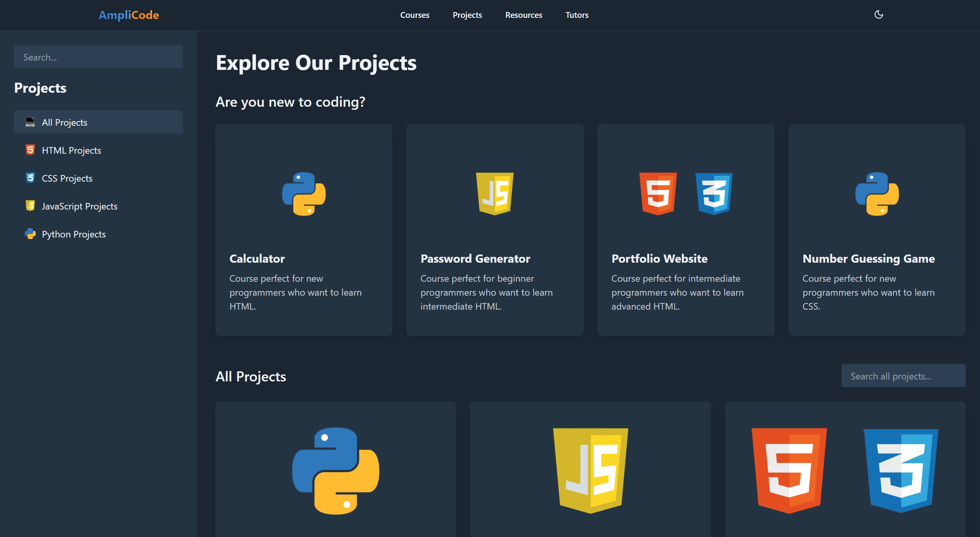Click the Python icon beside Python Projects
This screenshot has width=980, height=537.
30,234
